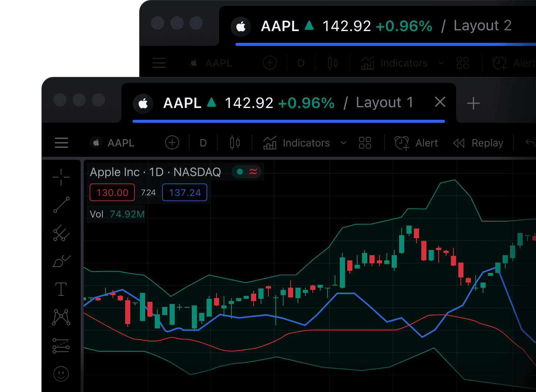Viewport: 536px width, 392px height.
Task: Toggle the green market status indicator
Action: coord(240,172)
